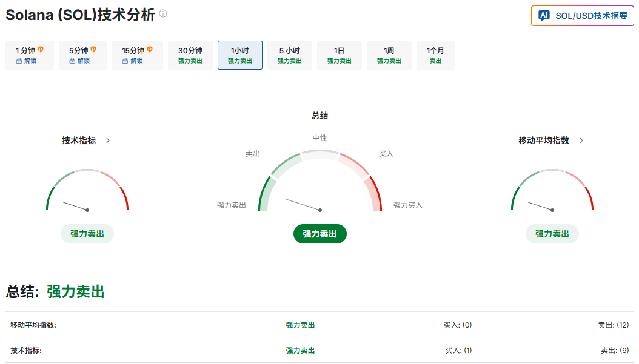Click the 卖出: (9) value
This screenshot has width=639, height=364.
(x=615, y=350)
